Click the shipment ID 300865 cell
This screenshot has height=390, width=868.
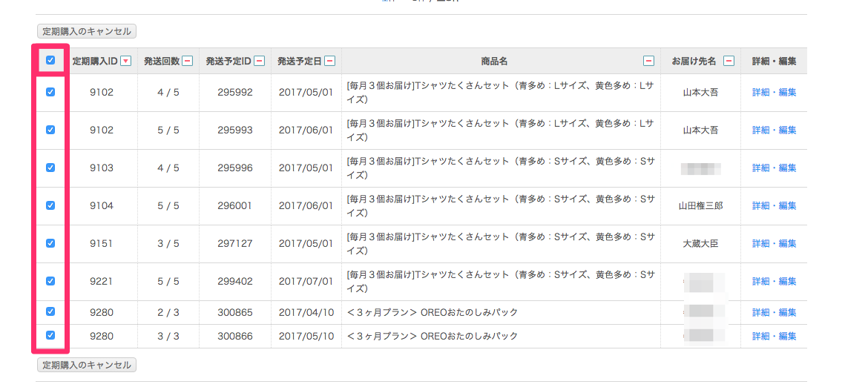[x=234, y=313]
